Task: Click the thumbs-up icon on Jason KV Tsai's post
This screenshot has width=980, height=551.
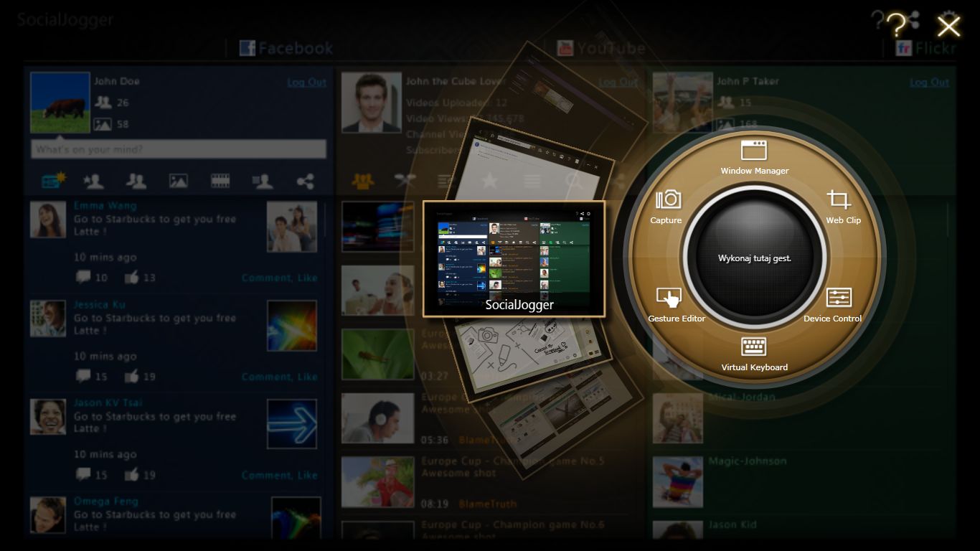Action: [x=131, y=474]
